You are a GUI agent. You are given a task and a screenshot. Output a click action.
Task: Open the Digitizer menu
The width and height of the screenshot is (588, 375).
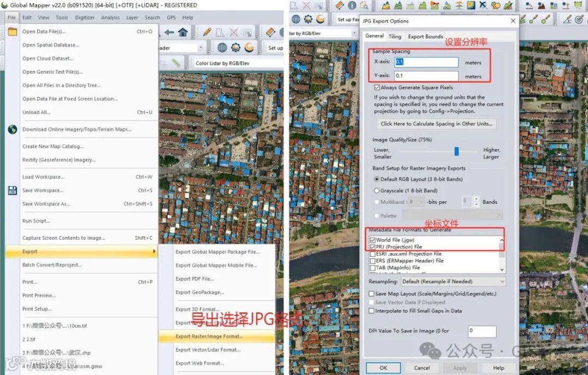85,17
